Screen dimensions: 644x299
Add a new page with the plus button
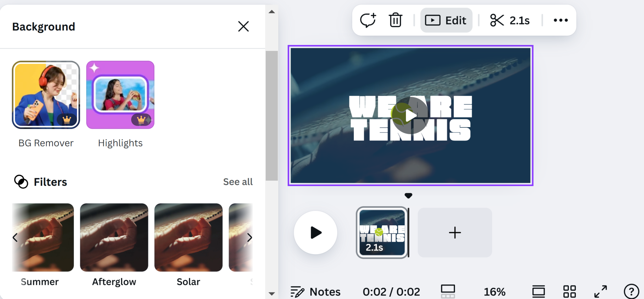point(454,232)
